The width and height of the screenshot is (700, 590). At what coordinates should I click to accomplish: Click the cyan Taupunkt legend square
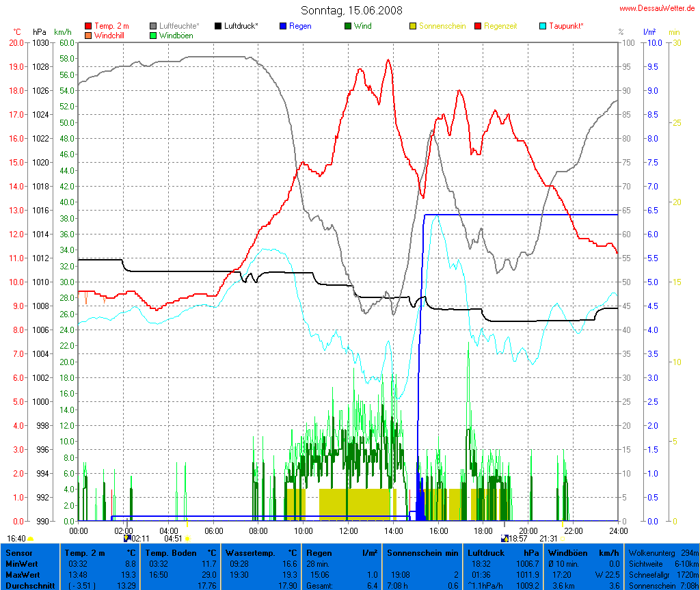543,26
